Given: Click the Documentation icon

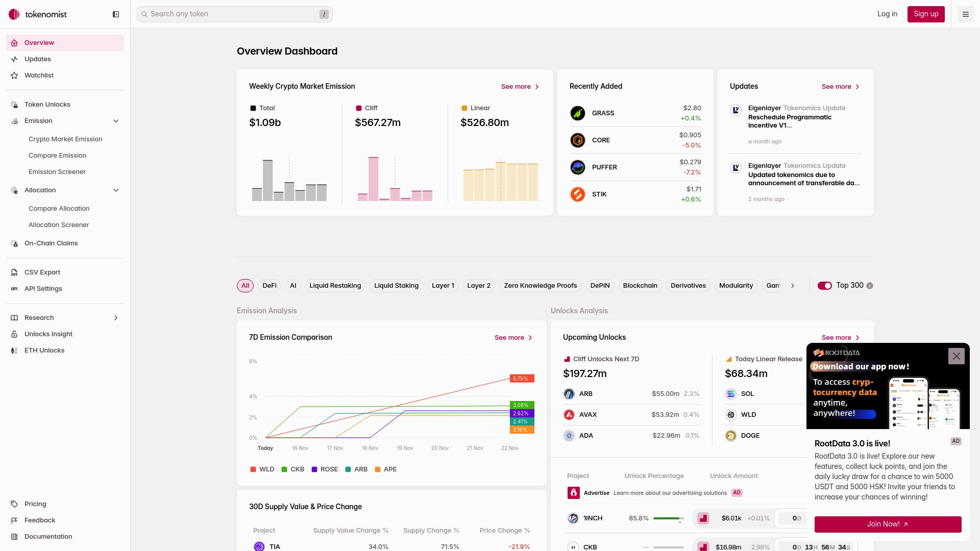Looking at the screenshot, I should pyautogui.click(x=14, y=537).
